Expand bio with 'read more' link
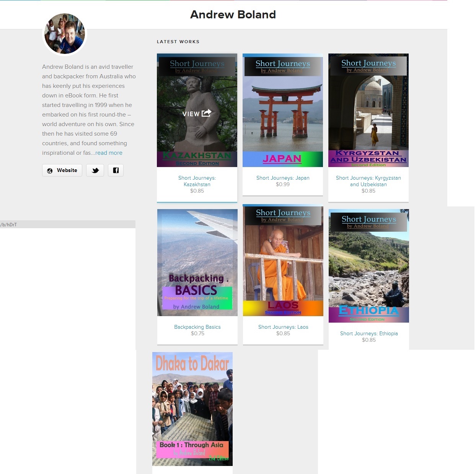 coord(109,153)
